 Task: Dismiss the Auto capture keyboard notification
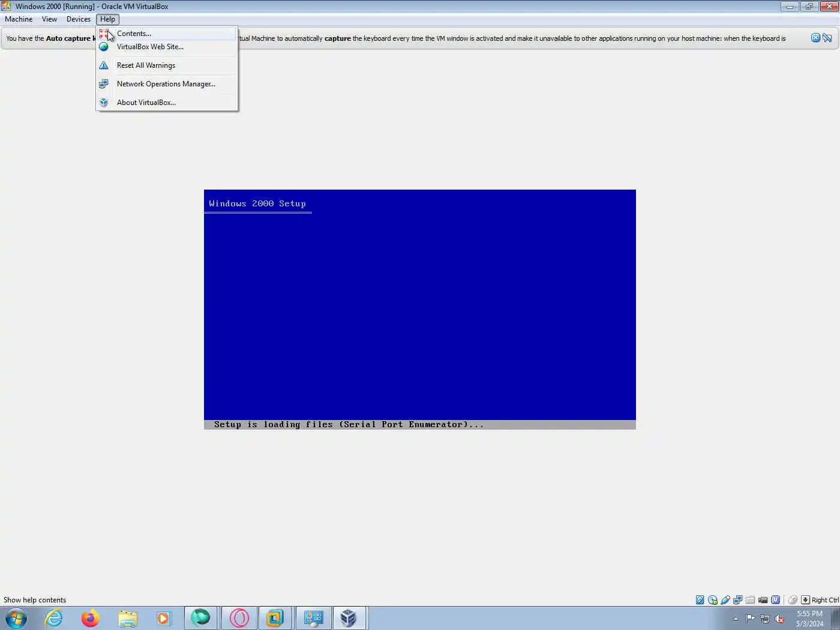[815, 38]
